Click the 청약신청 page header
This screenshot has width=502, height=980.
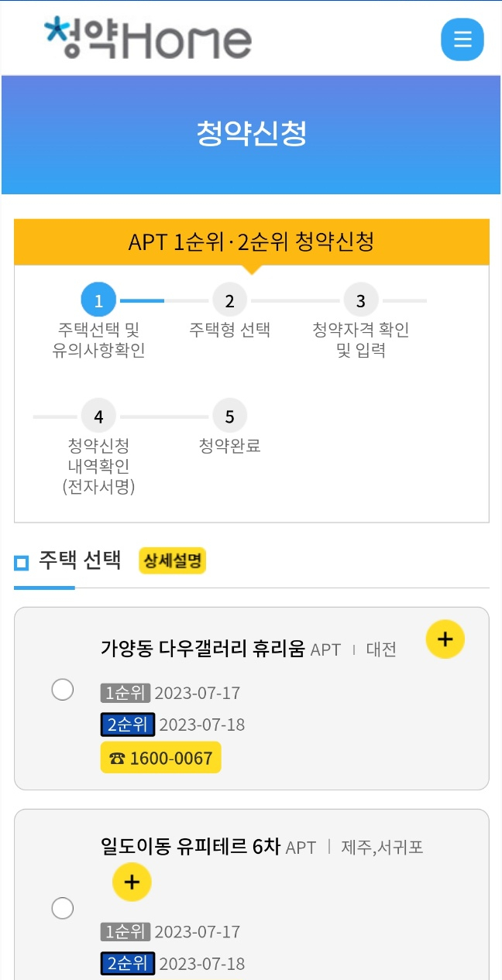(x=251, y=133)
